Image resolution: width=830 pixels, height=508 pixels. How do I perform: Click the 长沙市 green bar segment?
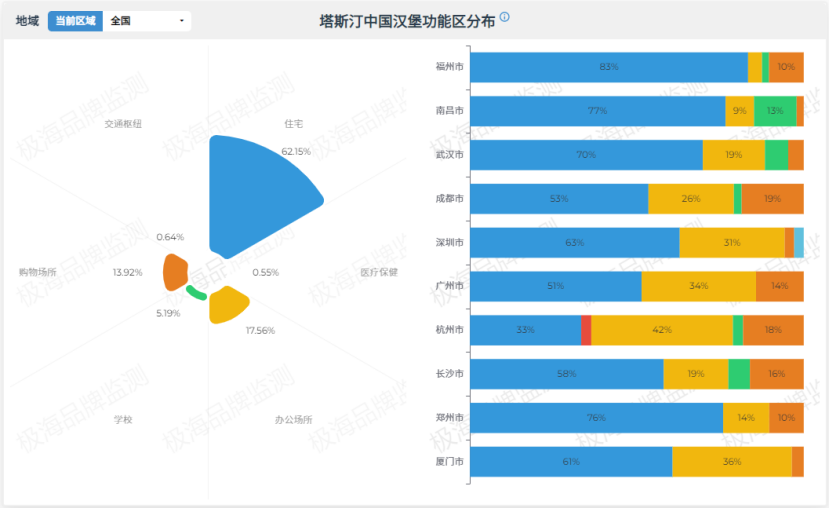739,374
